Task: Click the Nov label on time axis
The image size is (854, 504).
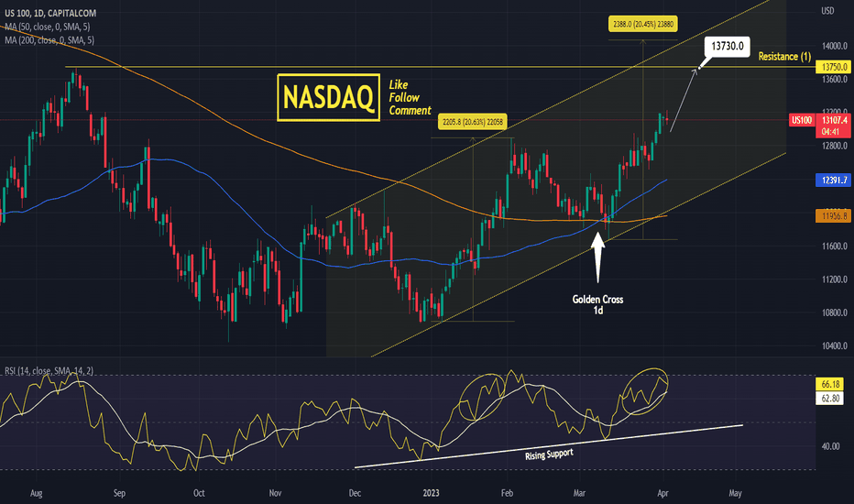Action: 275,493
